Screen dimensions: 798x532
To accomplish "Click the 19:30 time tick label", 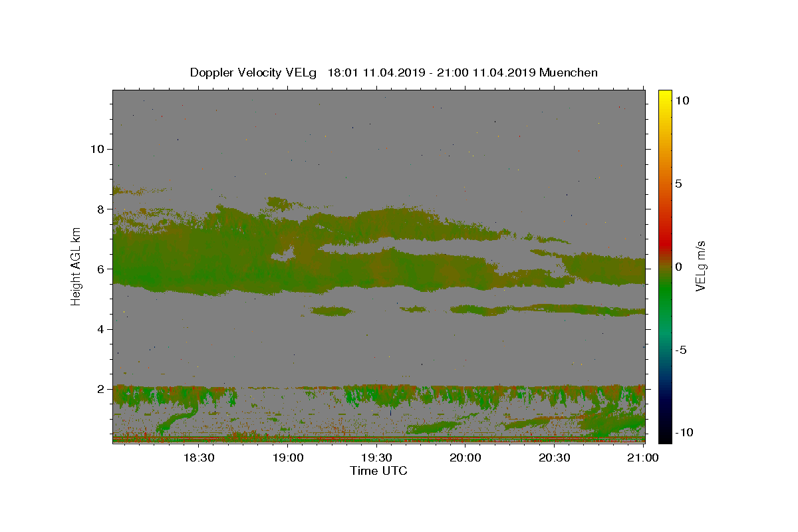I will click(376, 458).
